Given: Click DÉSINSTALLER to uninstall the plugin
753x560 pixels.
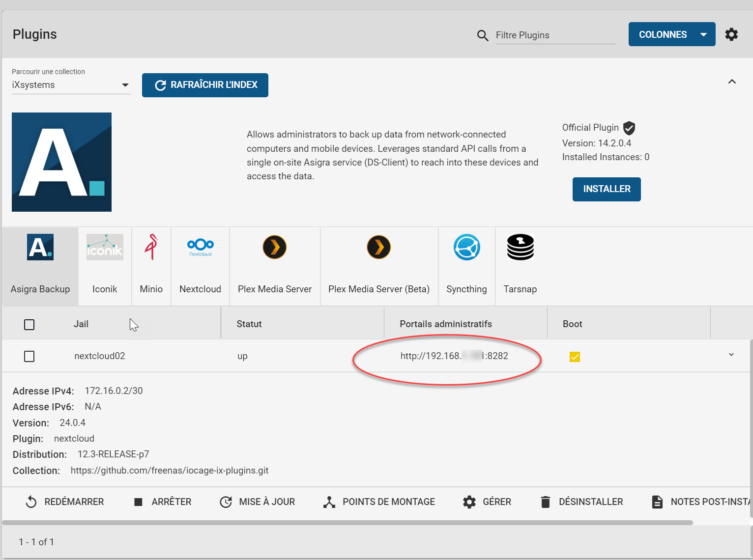Looking at the screenshot, I should 581,502.
